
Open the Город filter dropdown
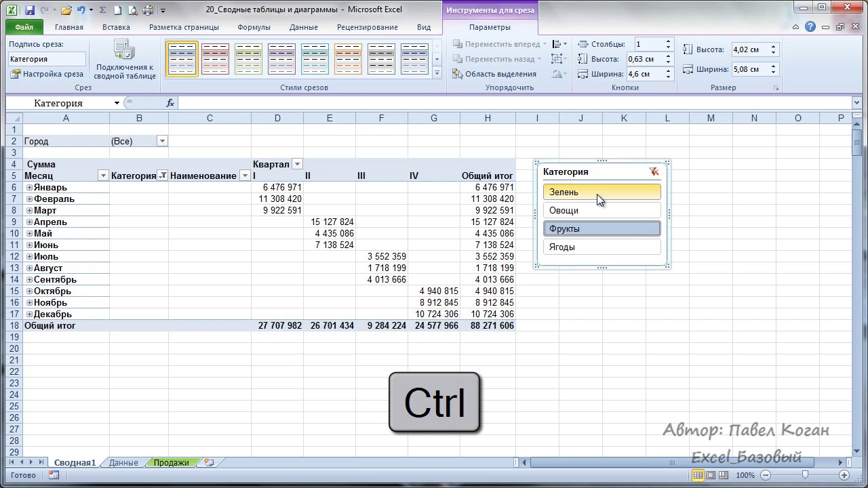pos(161,141)
